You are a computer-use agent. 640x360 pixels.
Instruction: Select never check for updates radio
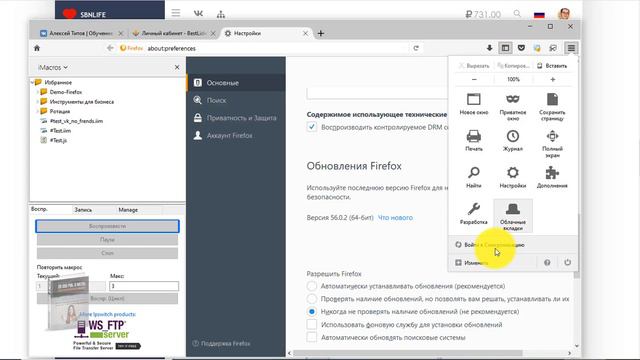tap(311, 311)
